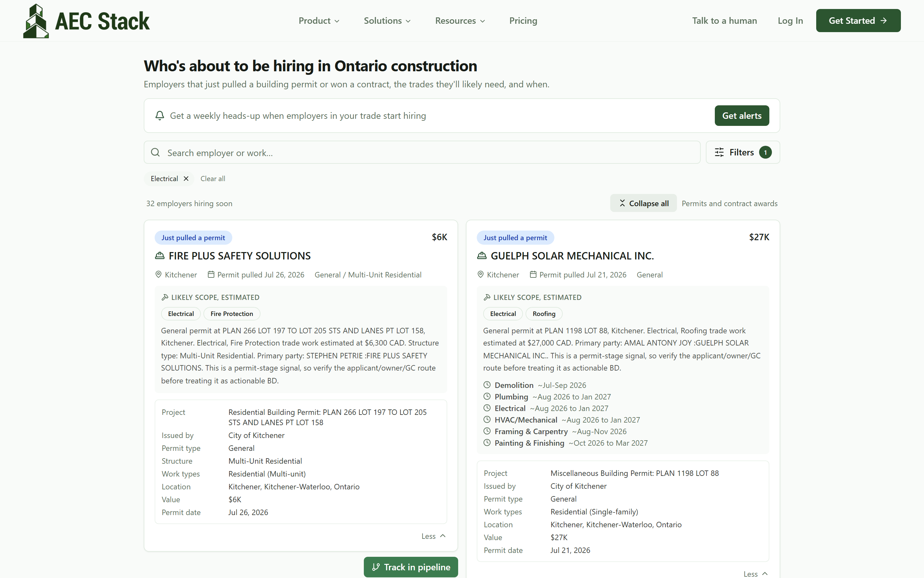Click Just pulled a permit badge on Guelph Solar
The height and width of the screenshot is (578, 924).
point(515,237)
